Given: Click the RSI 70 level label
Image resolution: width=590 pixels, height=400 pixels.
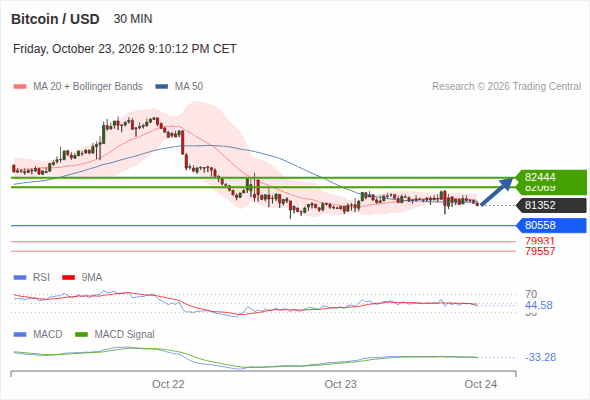Looking at the screenshot, I should [531, 294].
